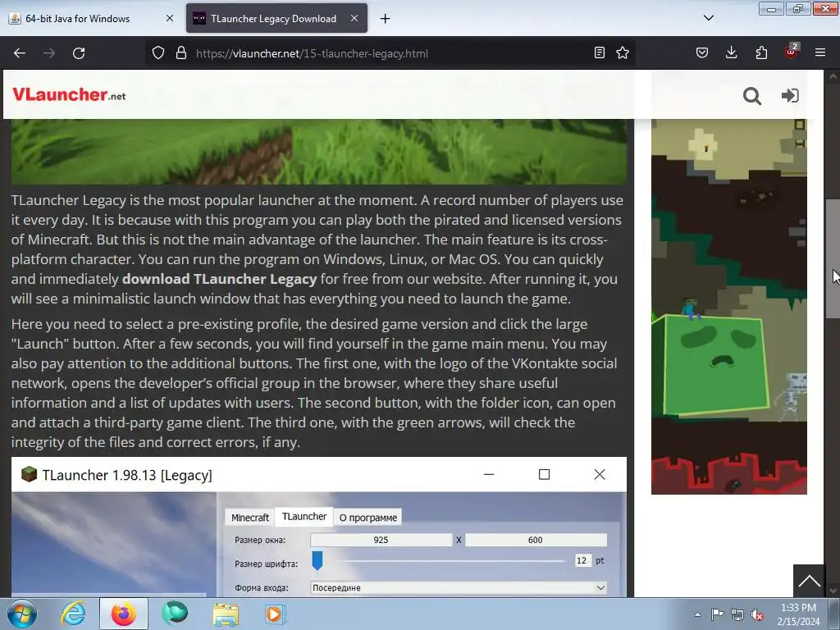Open the tracking protection shield icon
The width and height of the screenshot is (840, 630).
coord(158,53)
